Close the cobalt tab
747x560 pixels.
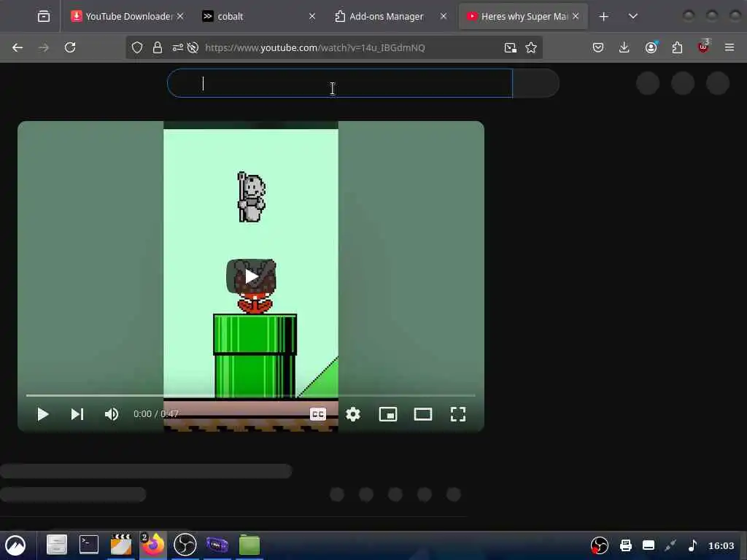312,16
